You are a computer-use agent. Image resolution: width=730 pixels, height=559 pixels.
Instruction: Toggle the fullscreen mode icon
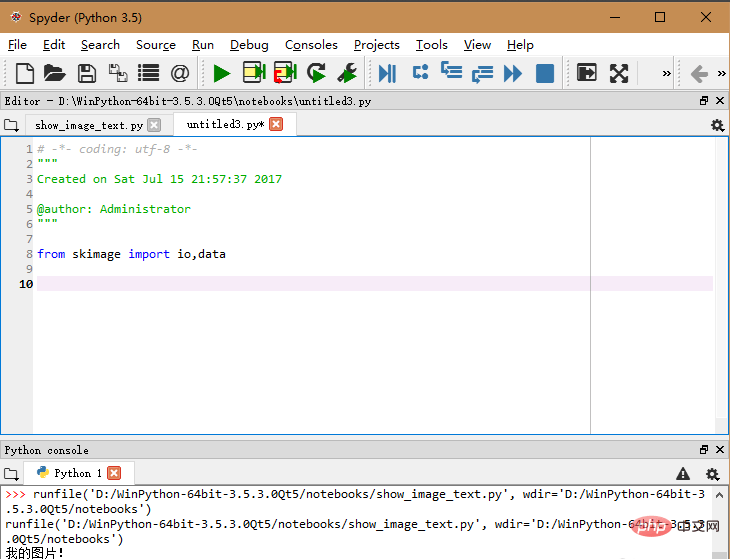[x=619, y=74]
